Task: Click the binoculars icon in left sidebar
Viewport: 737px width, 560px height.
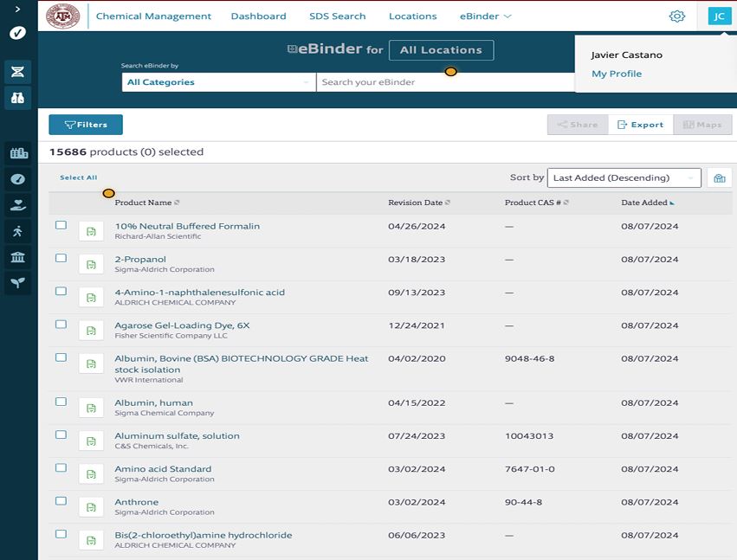Action: tap(18, 98)
